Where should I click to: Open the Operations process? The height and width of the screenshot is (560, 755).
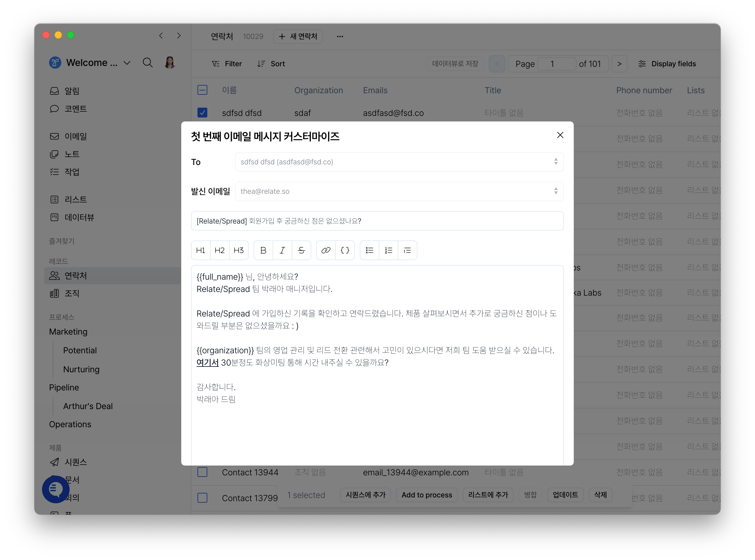[x=70, y=424]
